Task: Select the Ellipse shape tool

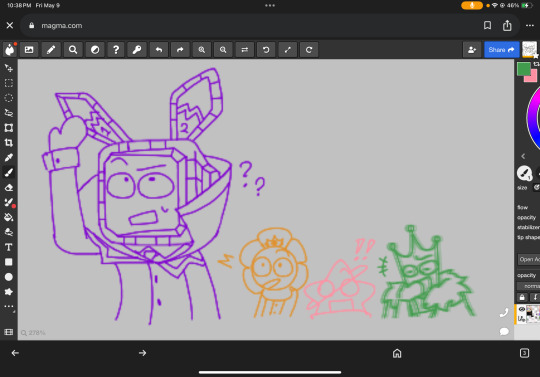Action: pyautogui.click(x=9, y=277)
